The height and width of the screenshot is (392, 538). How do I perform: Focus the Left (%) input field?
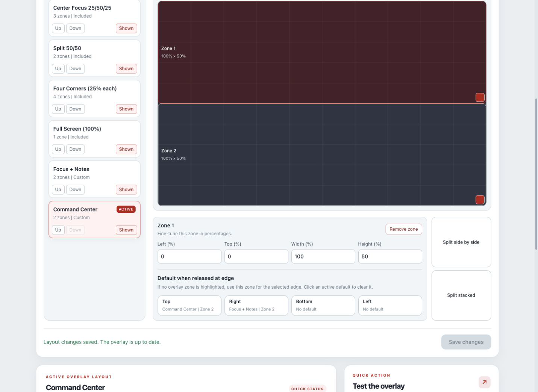189,256
